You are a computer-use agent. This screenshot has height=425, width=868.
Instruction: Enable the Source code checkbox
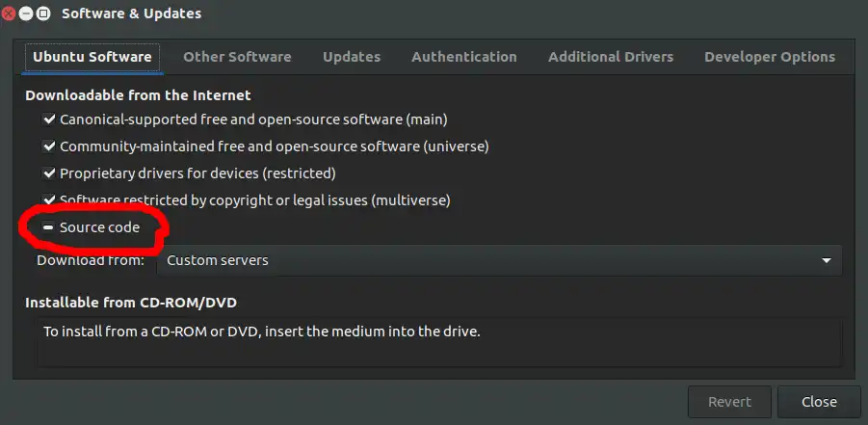coord(49,227)
